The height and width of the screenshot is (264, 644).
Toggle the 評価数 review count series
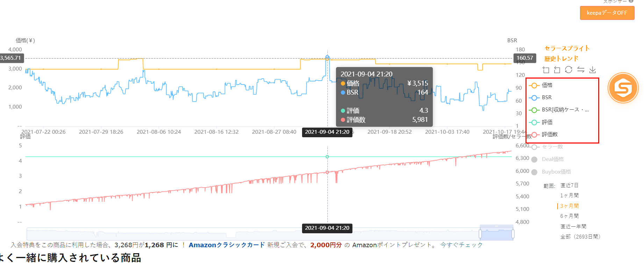click(x=549, y=134)
